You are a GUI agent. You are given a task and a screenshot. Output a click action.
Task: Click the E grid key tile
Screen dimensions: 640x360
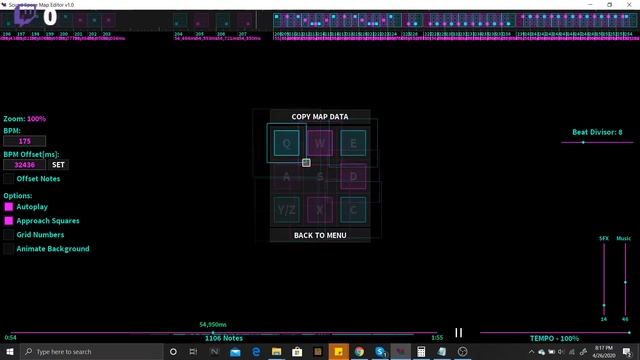[353, 143]
